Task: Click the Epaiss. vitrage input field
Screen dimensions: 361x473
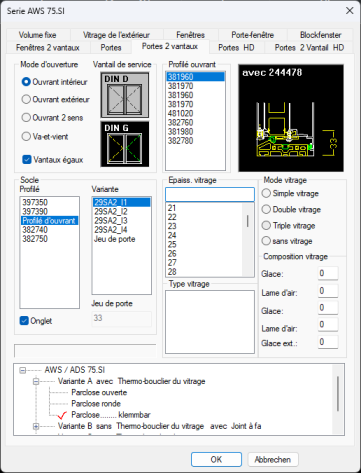Action: 210,194
